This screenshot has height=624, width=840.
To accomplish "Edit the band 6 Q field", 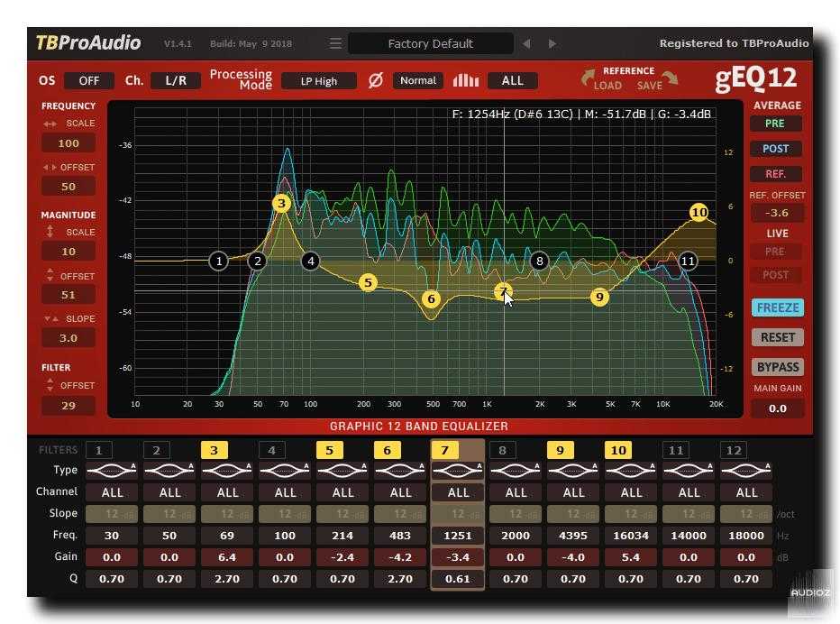I will click(400, 579).
